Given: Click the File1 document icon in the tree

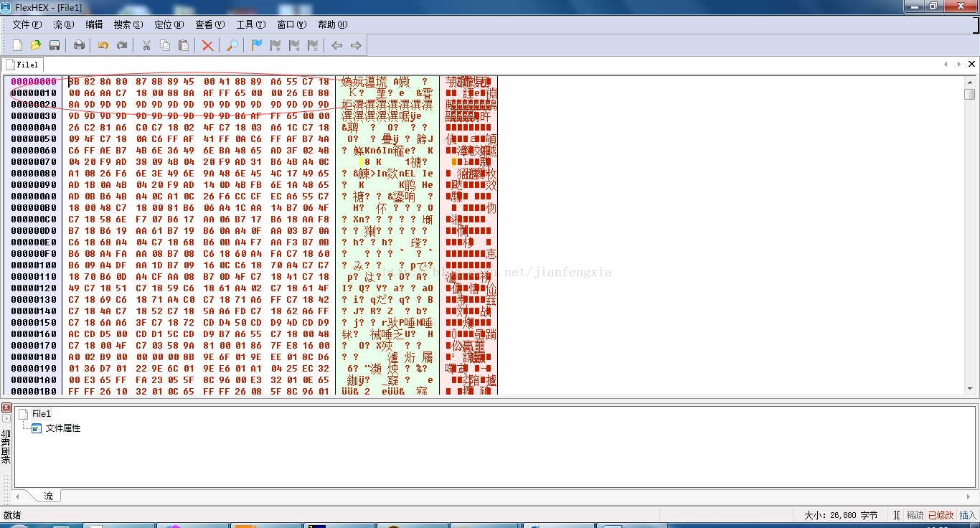Looking at the screenshot, I should point(24,414).
